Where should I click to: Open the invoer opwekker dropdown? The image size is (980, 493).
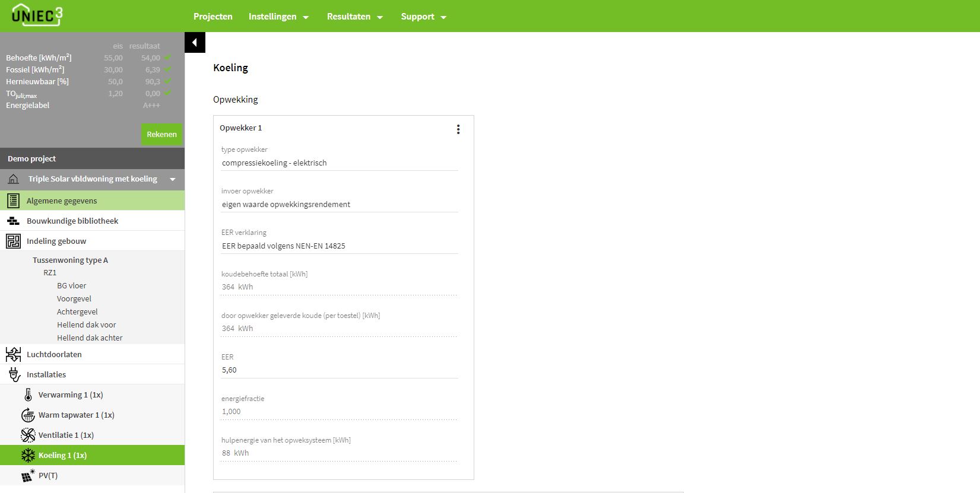tap(339, 204)
